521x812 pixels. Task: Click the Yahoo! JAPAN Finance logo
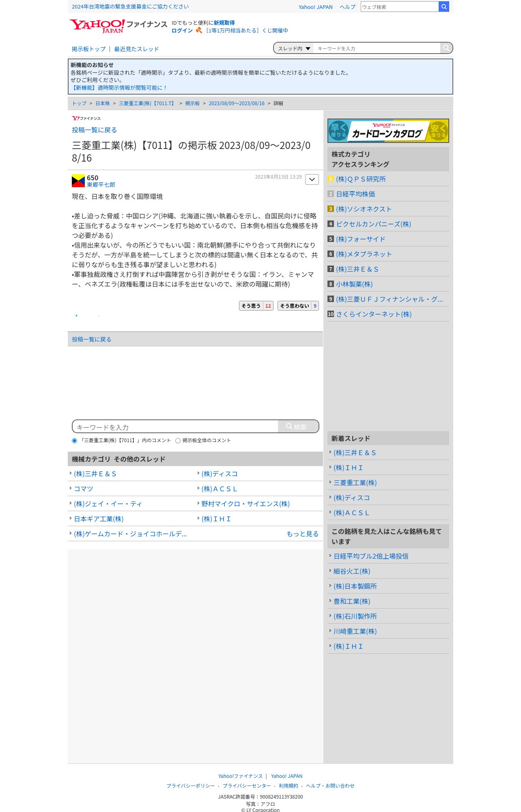coord(118,26)
